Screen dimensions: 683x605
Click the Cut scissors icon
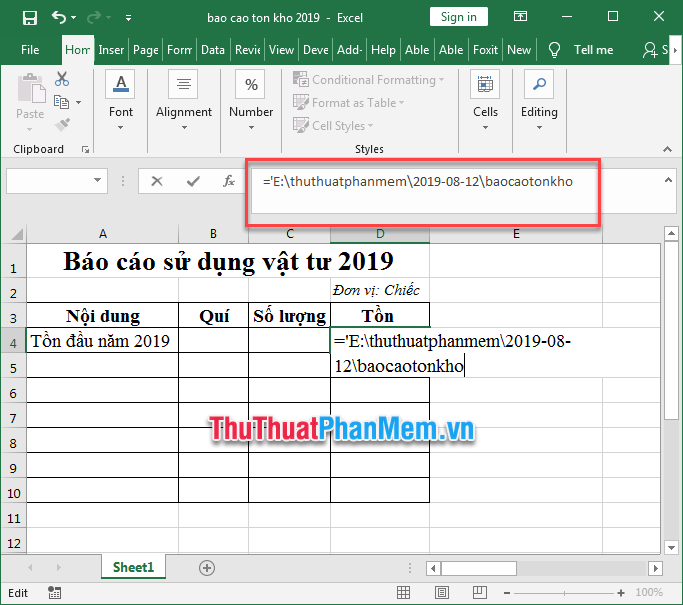pyautogui.click(x=62, y=79)
